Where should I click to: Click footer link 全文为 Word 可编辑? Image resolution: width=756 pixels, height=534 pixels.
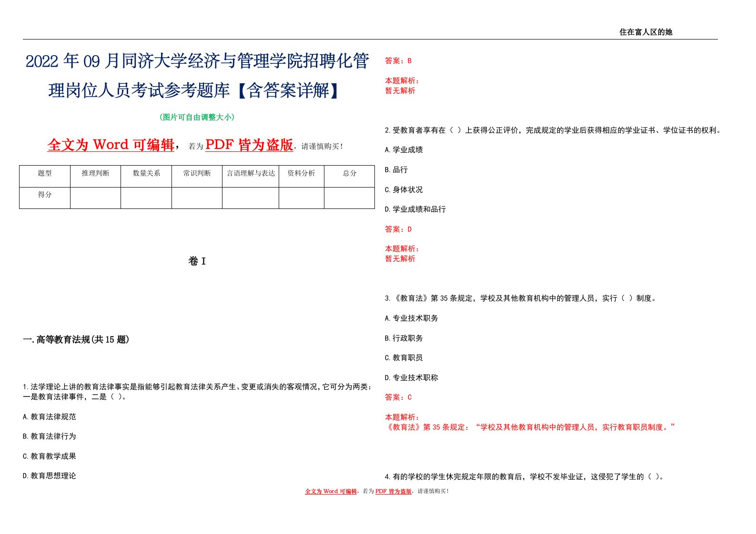331,491
